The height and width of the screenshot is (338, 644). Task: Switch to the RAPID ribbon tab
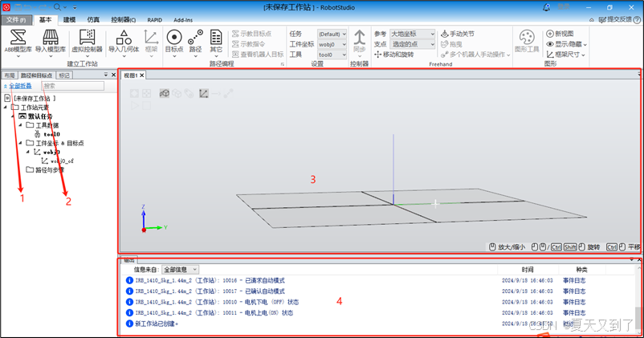click(x=154, y=20)
